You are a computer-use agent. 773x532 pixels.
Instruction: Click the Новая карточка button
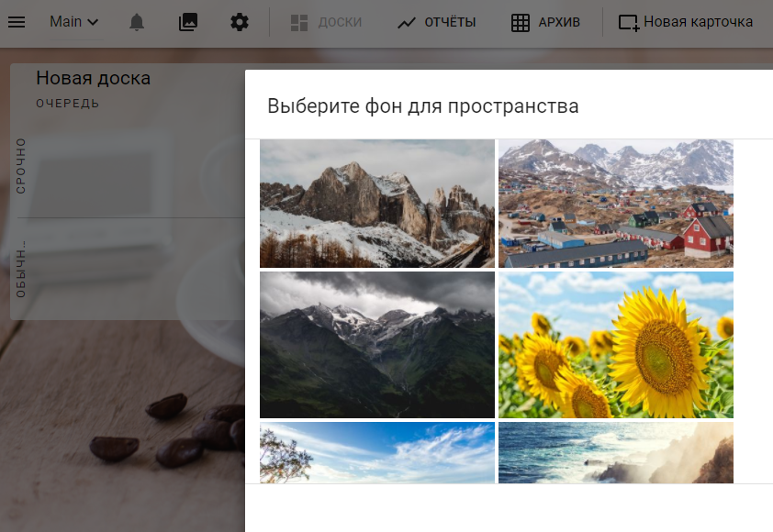(686, 22)
